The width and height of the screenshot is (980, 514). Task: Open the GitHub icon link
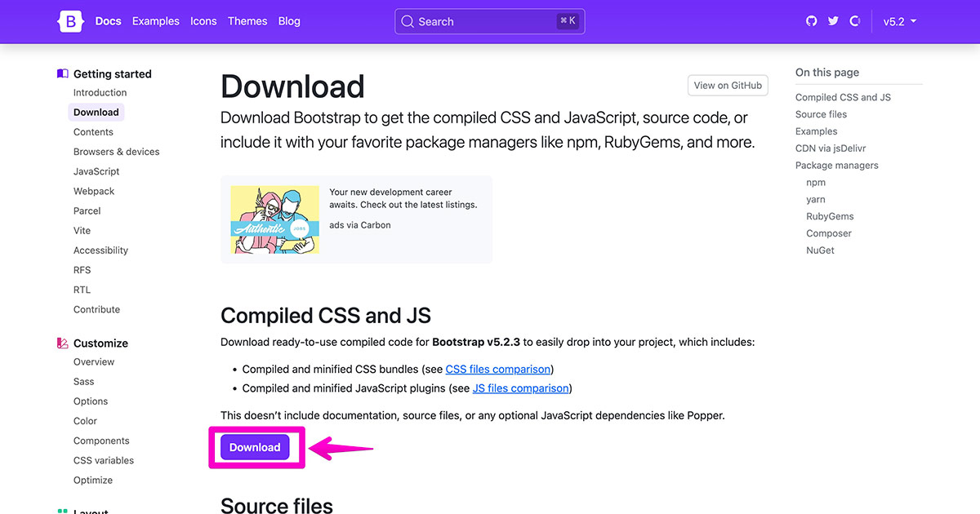(811, 21)
